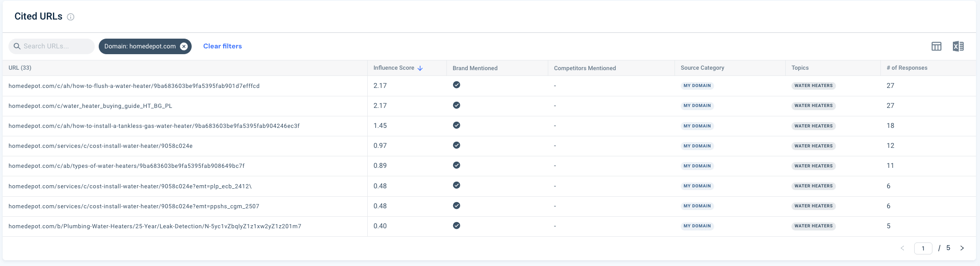Viewport: 980px width, 266px height.
Task: Click Brand Mentioned checkmark for how-to-flush row
Action: pyautogui.click(x=457, y=85)
